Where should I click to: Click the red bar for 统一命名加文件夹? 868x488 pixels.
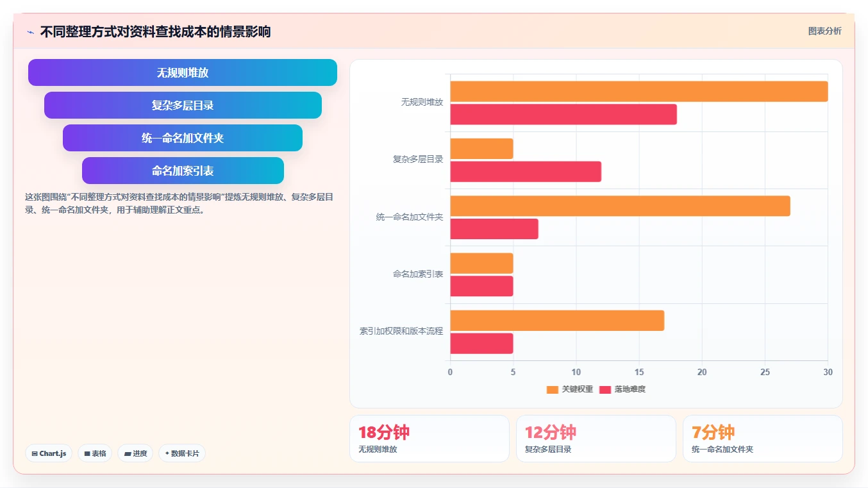[x=494, y=229]
